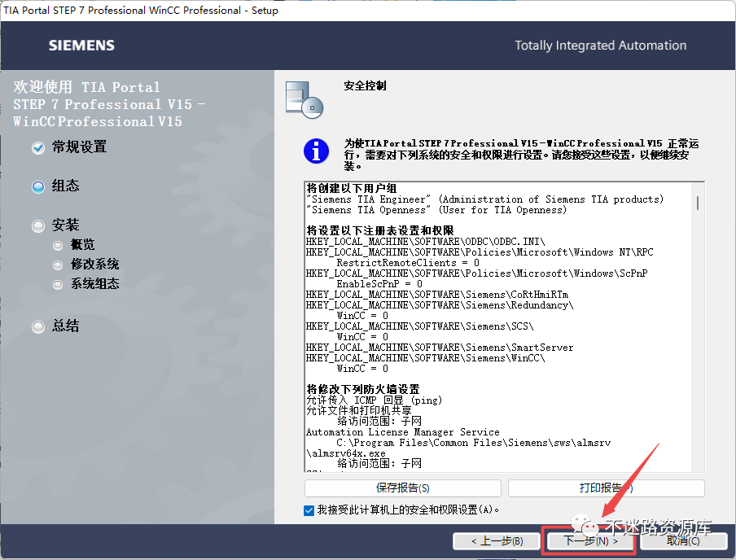This screenshot has height=560, width=736.
Task: Toggle the 我接受此计算机上的安全和权限设置 checkbox
Action: click(309, 510)
